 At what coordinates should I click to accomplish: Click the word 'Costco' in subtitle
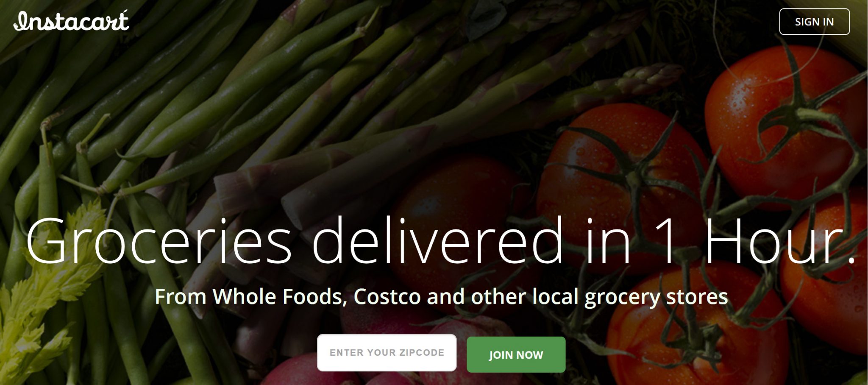pos(387,296)
